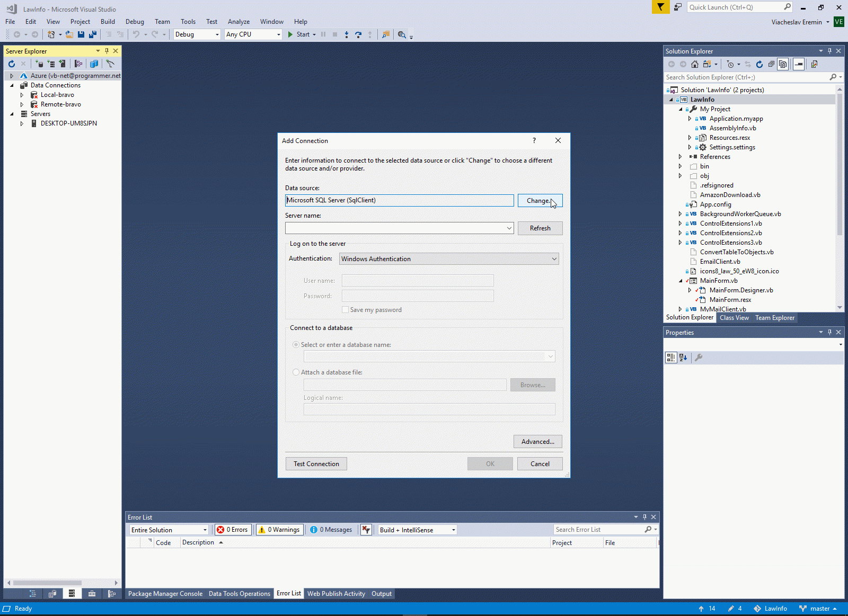848x616 pixels.
Task: Toggle the 0 Messages filter button
Action: 331,530
